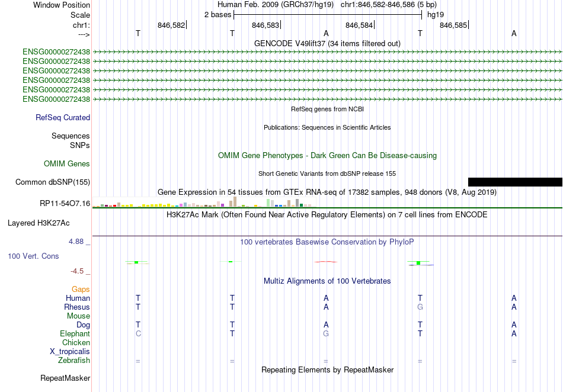Click the strand direction arrow label

(84, 34)
